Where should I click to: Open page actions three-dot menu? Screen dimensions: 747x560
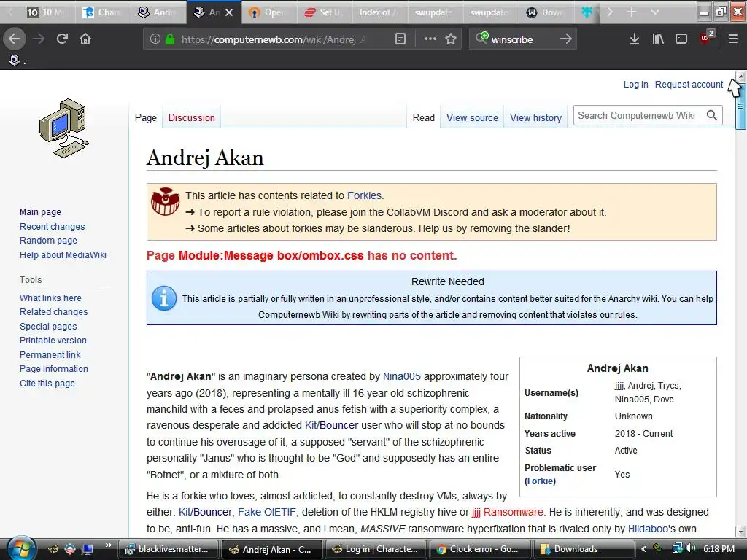point(430,39)
